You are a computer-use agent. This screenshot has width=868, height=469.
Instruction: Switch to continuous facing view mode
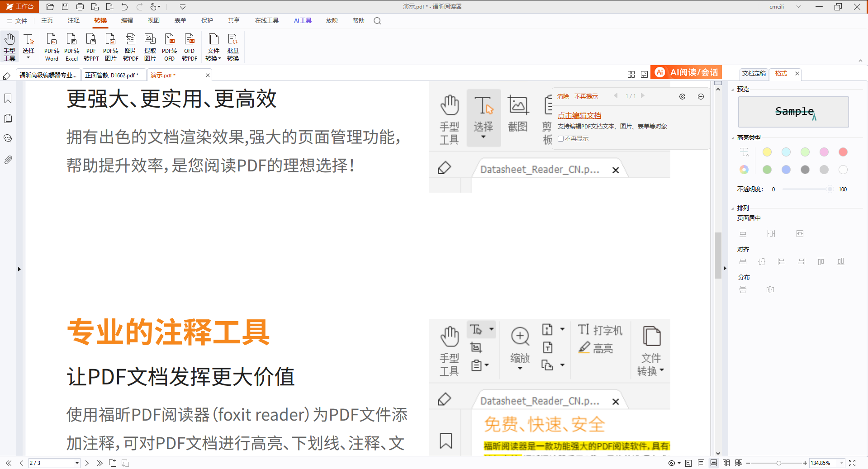739,463
